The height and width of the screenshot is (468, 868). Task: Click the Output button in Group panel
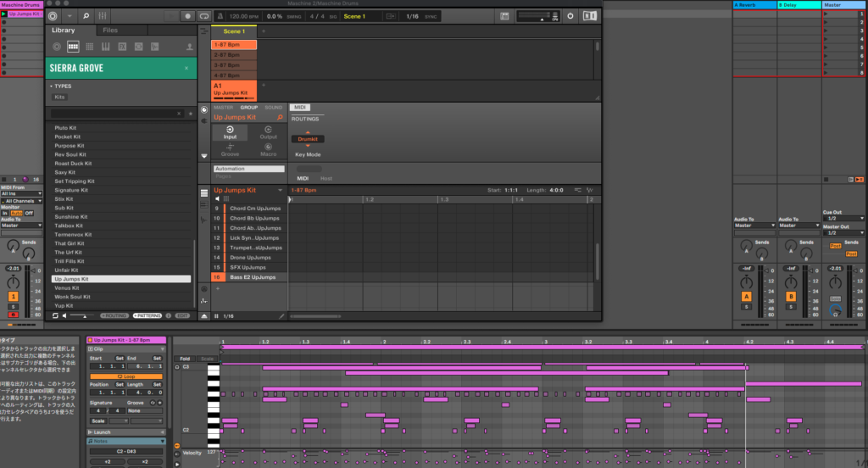pyautogui.click(x=268, y=132)
